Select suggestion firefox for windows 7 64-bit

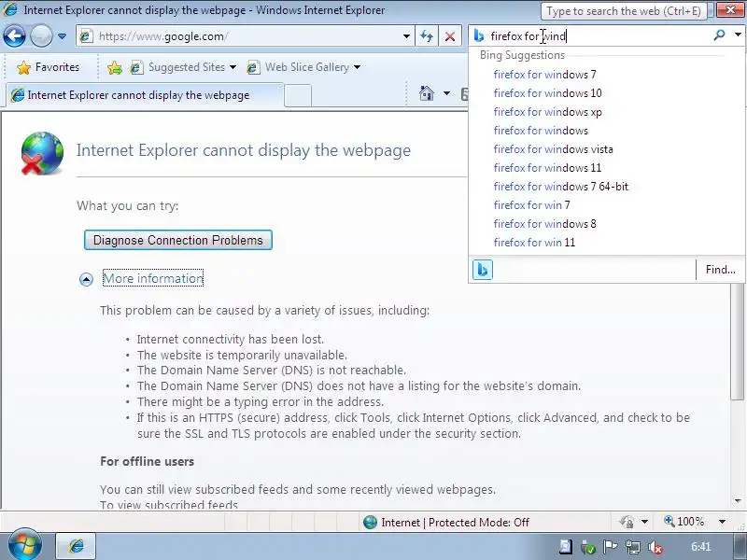coord(561,186)
